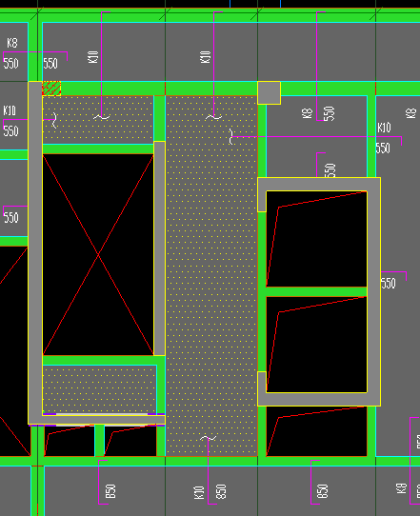This screenshot has width=420, height=516.
Task: Click the lower black cell inside U-shaped wall
Action: point(316,345)
